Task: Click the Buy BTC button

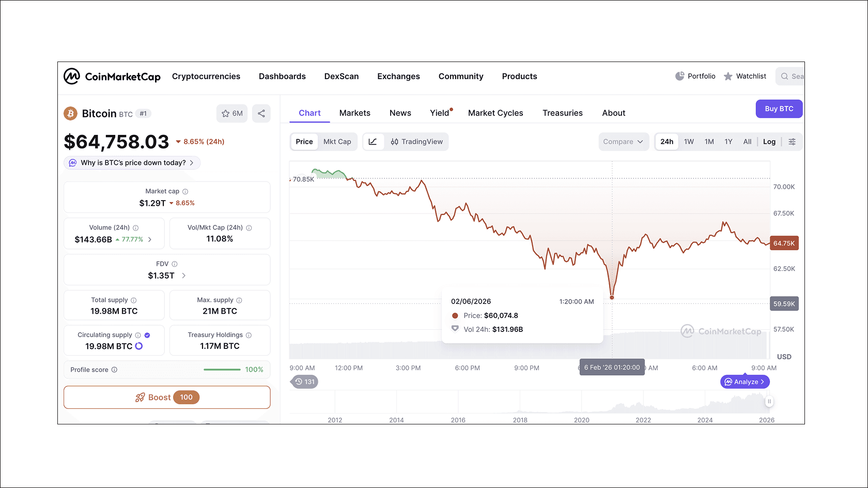Action: pyautogui.click(x=779, y=109)
